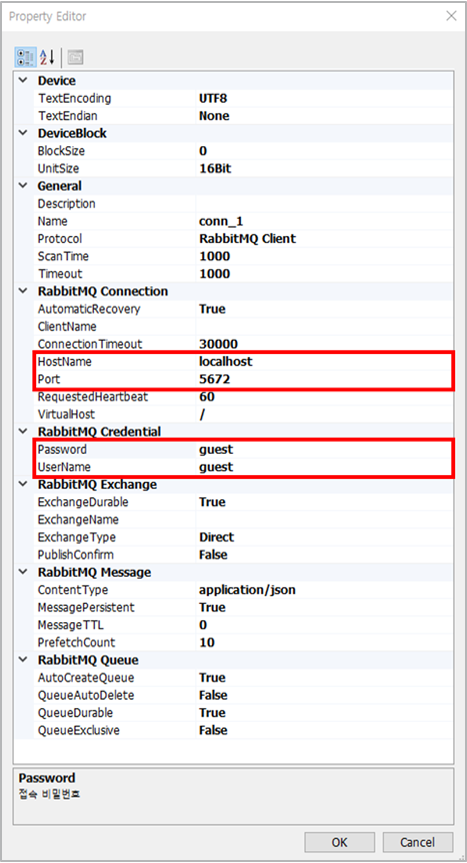Collapse the RabbitMQ Message category
Viewport: 467px width, 863px height.
(23, 572)
